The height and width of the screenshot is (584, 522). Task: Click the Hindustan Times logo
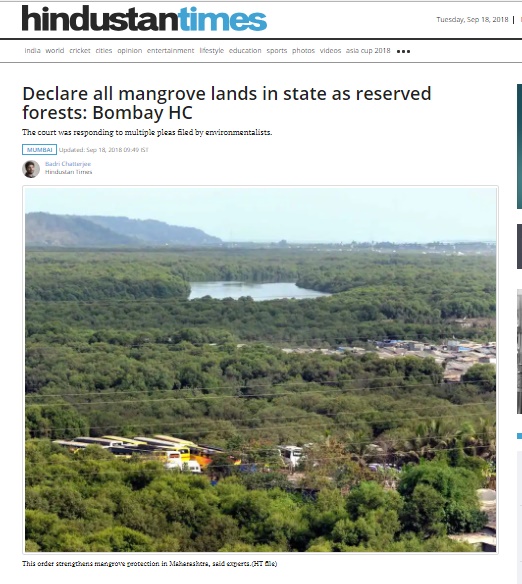[144, 19]
